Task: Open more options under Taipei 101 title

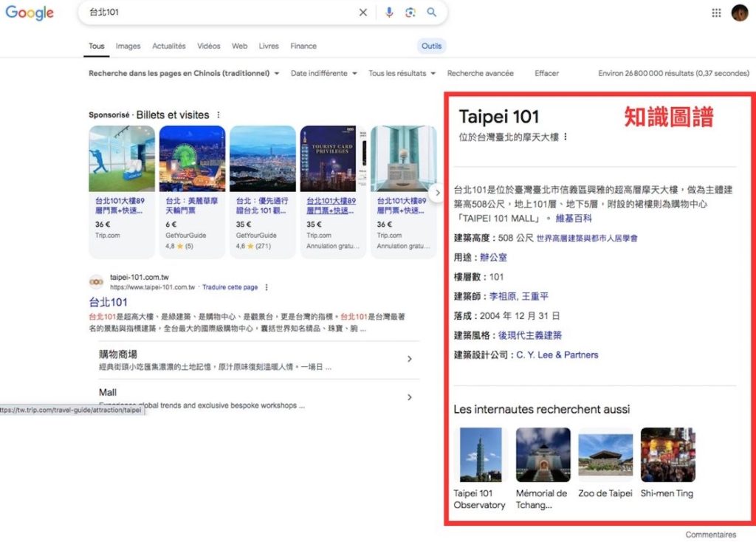Action: [x=565, y=137]
